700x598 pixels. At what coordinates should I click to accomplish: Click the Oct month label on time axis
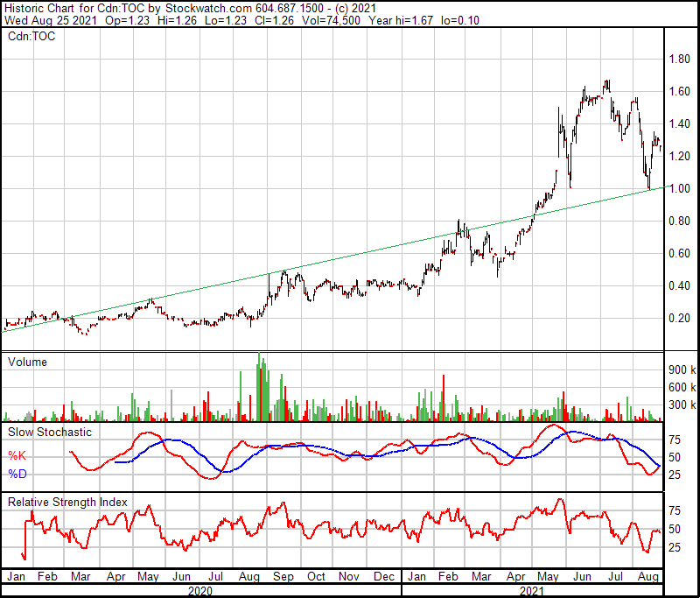pyautogui.click(x=316, y=577)
